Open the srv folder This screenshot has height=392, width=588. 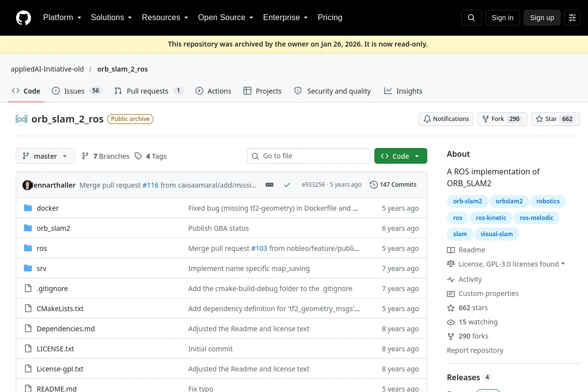tap(42, 269)
